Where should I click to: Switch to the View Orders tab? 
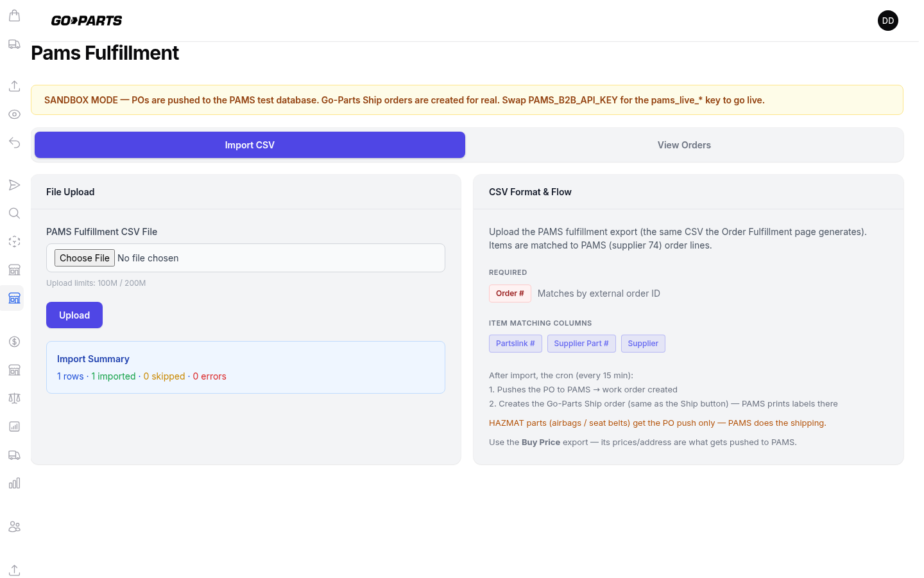coord(684,145)
